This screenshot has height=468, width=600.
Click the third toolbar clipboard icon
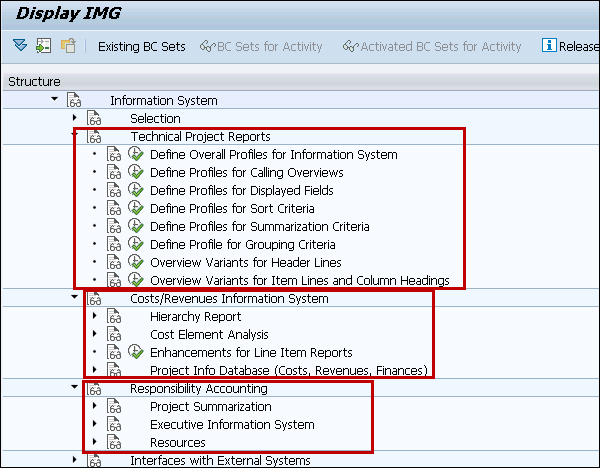click(x=68, y=46)
